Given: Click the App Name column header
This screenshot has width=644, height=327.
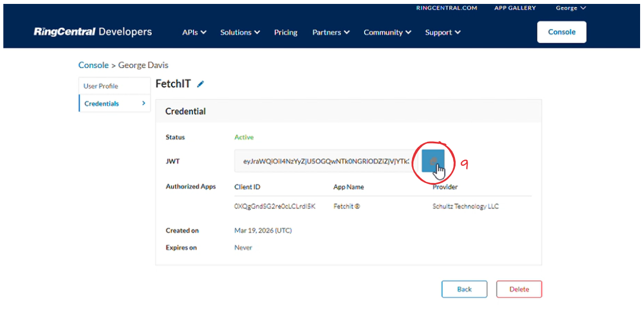Looking at the screenshot, I should coord(348,187).
